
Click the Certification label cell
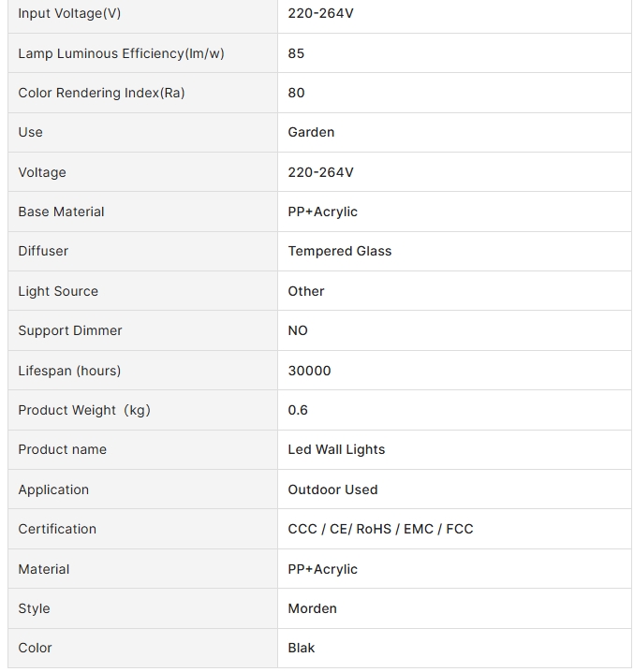tap(143, 530)
